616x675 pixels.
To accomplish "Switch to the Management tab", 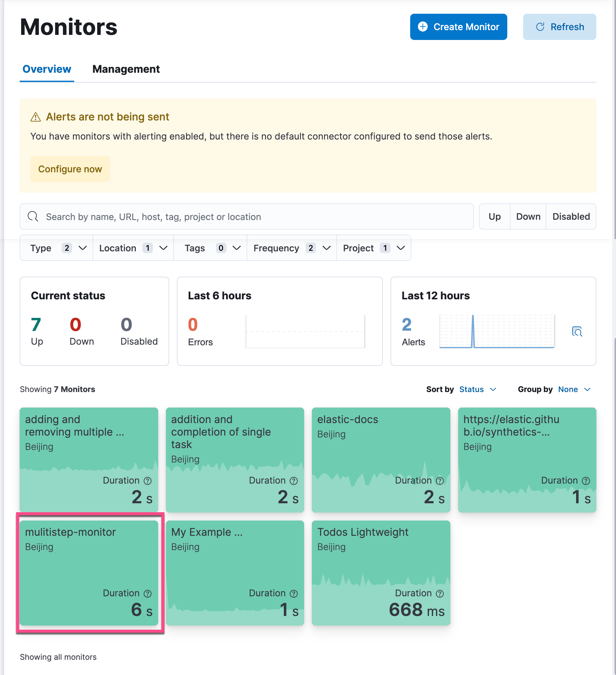I will [x=126, y=69].
